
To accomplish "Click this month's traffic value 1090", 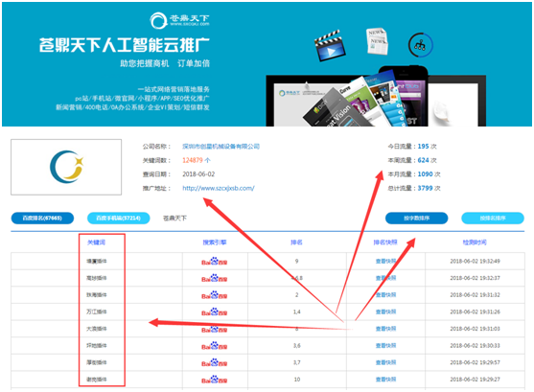I will click(425, 174).
